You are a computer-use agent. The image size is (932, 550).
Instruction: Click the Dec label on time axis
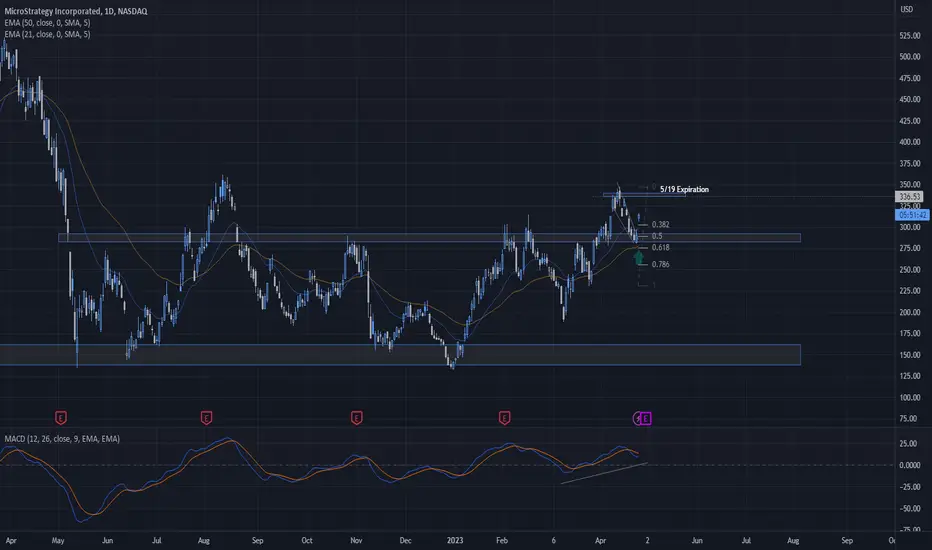(x=405, y=540)
